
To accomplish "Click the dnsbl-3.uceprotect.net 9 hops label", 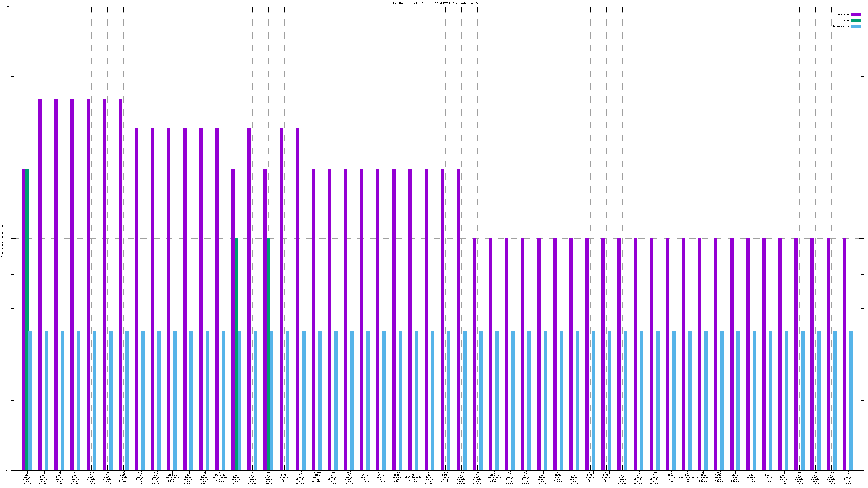I will (220, 477).
